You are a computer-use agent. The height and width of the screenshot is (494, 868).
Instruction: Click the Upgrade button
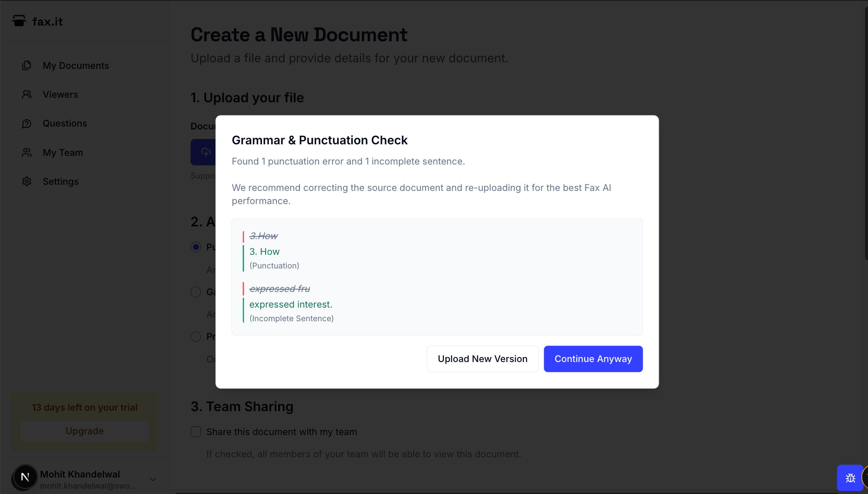pyautogui.click(x=84, y=431)
